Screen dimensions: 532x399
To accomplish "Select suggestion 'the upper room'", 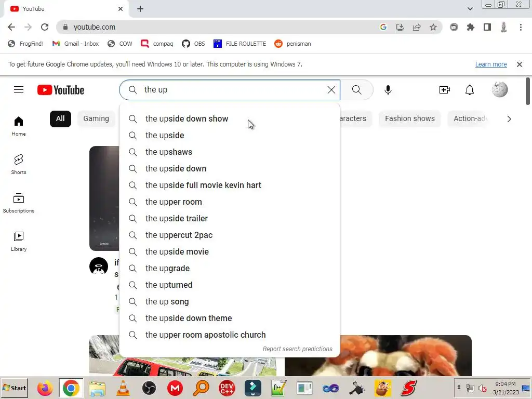I will click(230, 202).
